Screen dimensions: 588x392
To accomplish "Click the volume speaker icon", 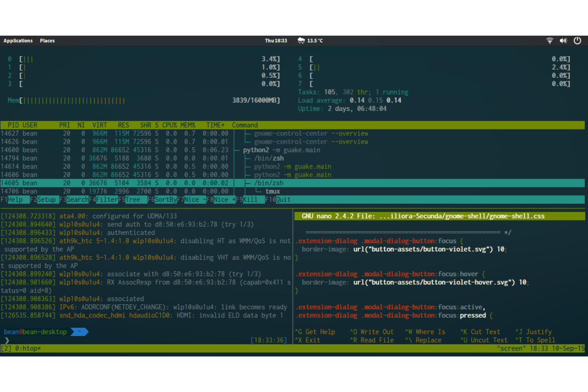I will coord(563,41).
